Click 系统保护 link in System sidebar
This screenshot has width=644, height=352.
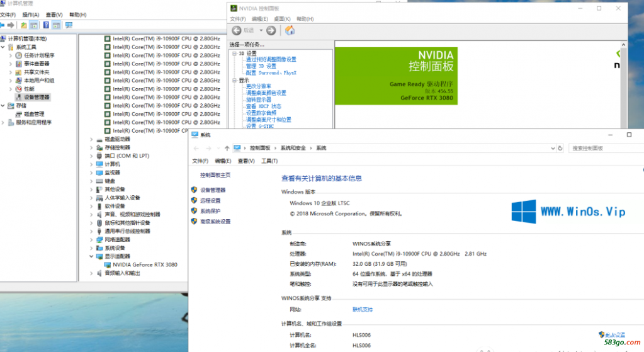point(210,211)
